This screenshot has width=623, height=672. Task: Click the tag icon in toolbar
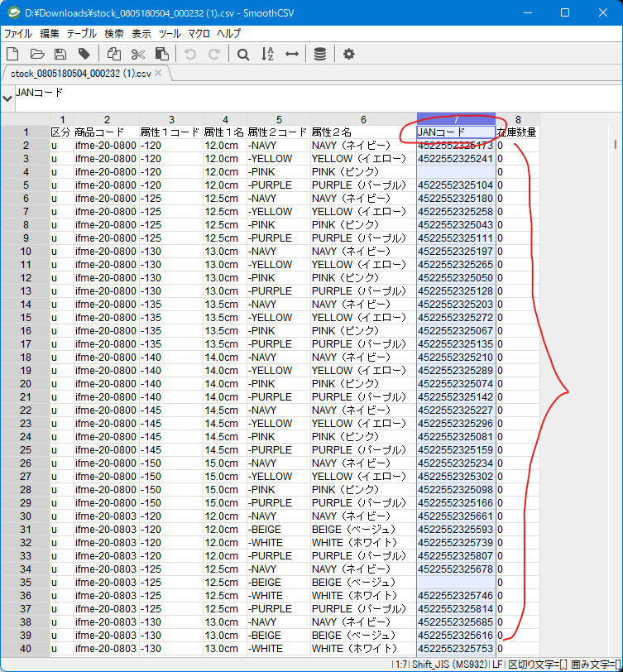point(84,54)
